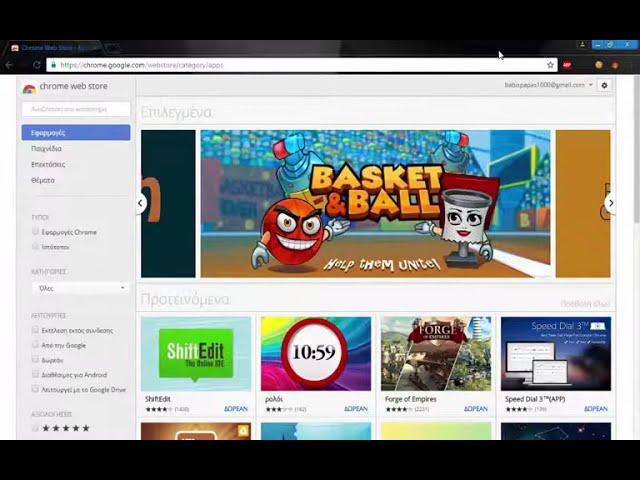Open web store settings via the gear icon
The image size is (640, 480).
[x=604, y=85]
